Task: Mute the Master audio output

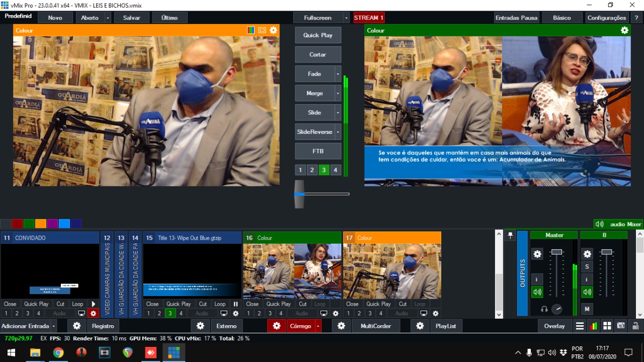Action: 537,292
